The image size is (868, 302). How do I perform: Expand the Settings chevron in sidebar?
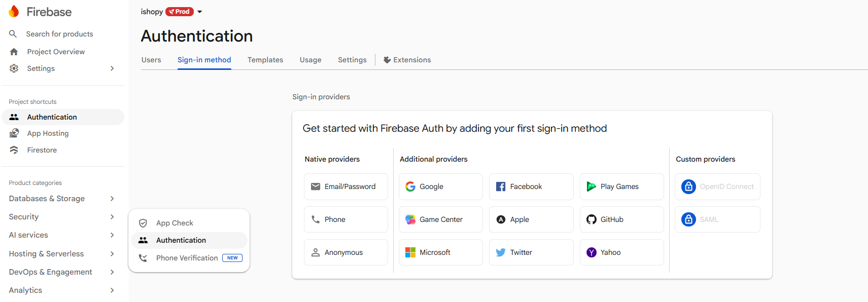tap(112, 68)
